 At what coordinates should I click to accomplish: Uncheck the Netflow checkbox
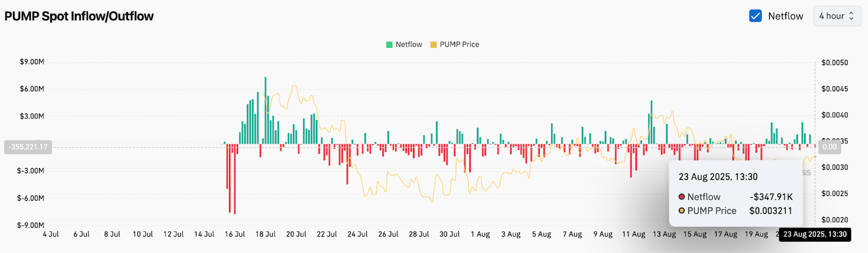tap(755, 16)
